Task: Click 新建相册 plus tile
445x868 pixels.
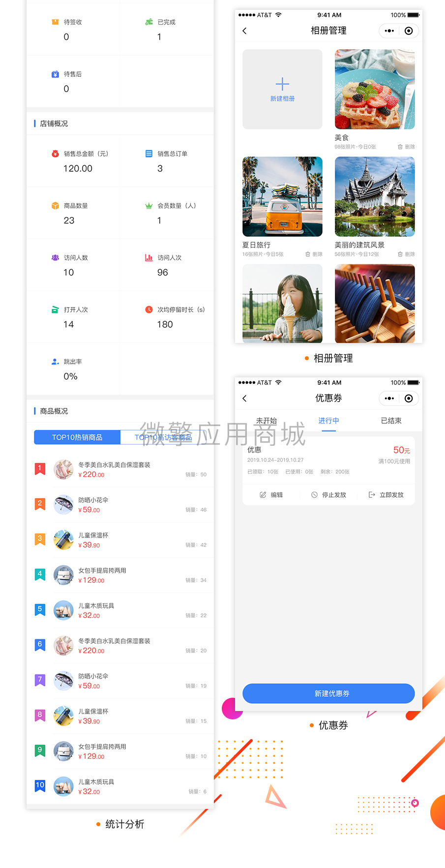Action: 282,89
